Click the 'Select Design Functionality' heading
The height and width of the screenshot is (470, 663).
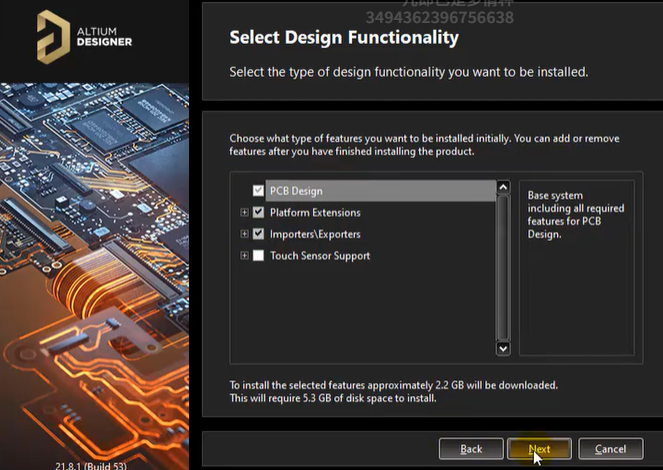click(x=344, y=38)
